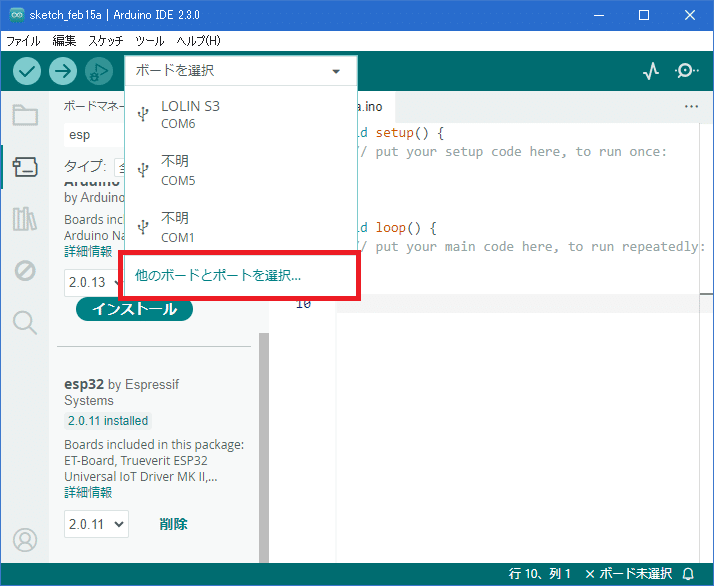Click the Start Debugging button
Viewport: 714px width, 586px height.
click(x=99, y=71)
